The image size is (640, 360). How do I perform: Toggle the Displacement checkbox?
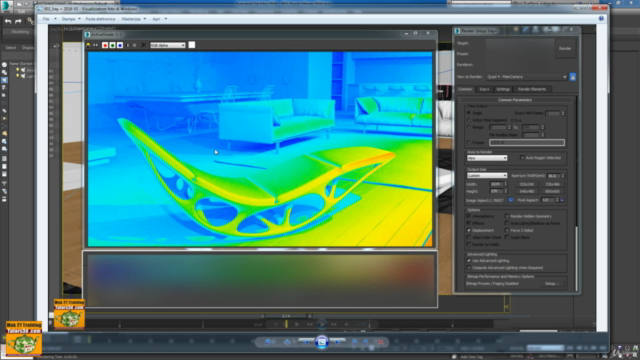pos(469,230)
